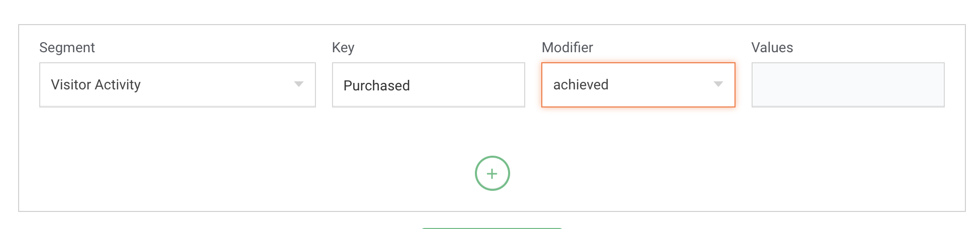Click the Values field label

click(x=772, y=48)
